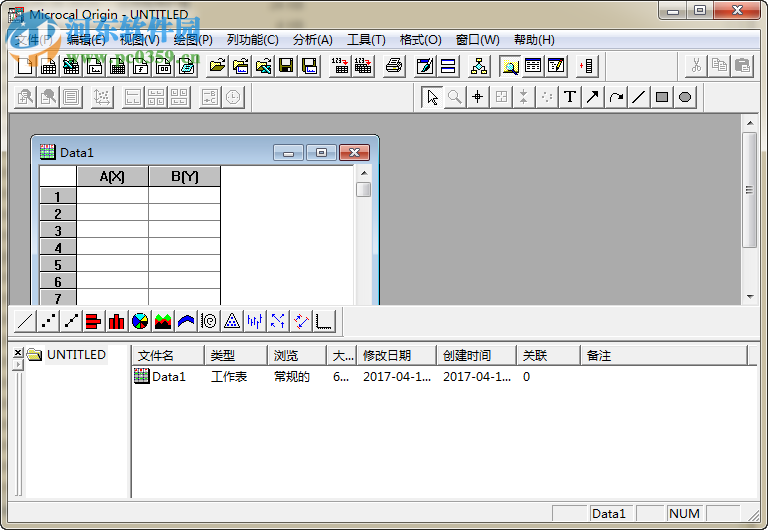Image resolution: width=768 pixels, height=530 pixels.
Task: Click the print icon in toolbar
Action: (x=394, y=66)
